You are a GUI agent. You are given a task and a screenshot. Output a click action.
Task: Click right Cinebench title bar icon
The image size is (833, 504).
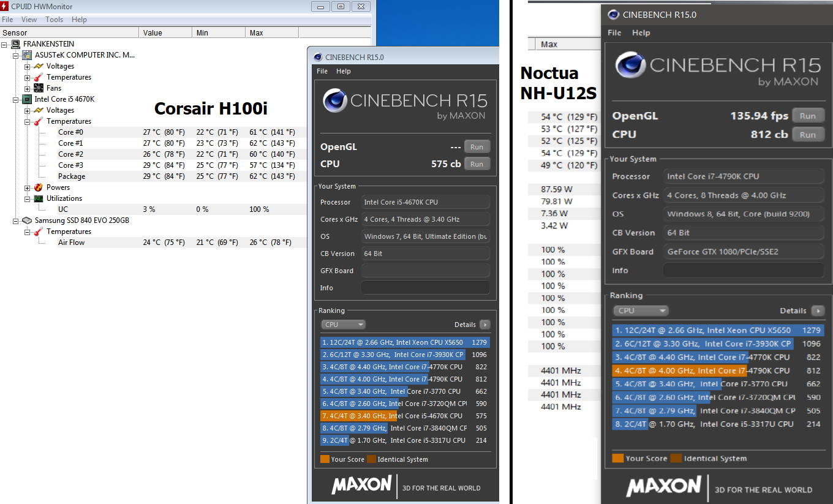pyautogui.click(x=612, y=15)
